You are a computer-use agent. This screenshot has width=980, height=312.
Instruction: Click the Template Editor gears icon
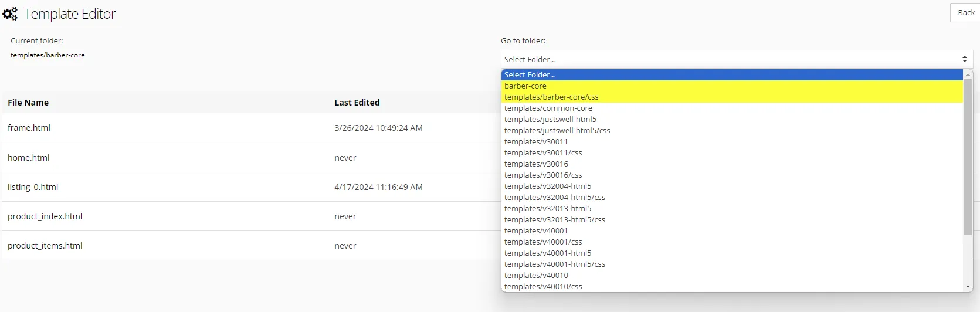click(x=11, y=13)
